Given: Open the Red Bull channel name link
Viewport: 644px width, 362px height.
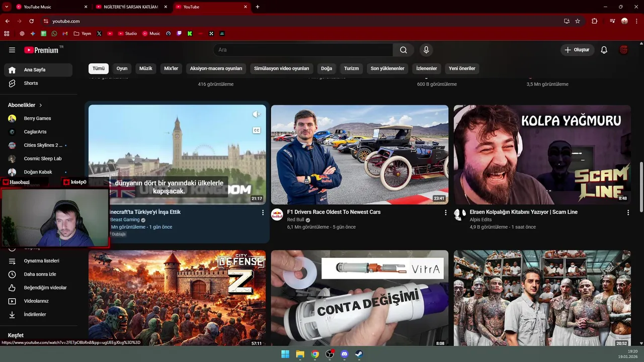Looking at the screenshot, I should pos(296,220).
